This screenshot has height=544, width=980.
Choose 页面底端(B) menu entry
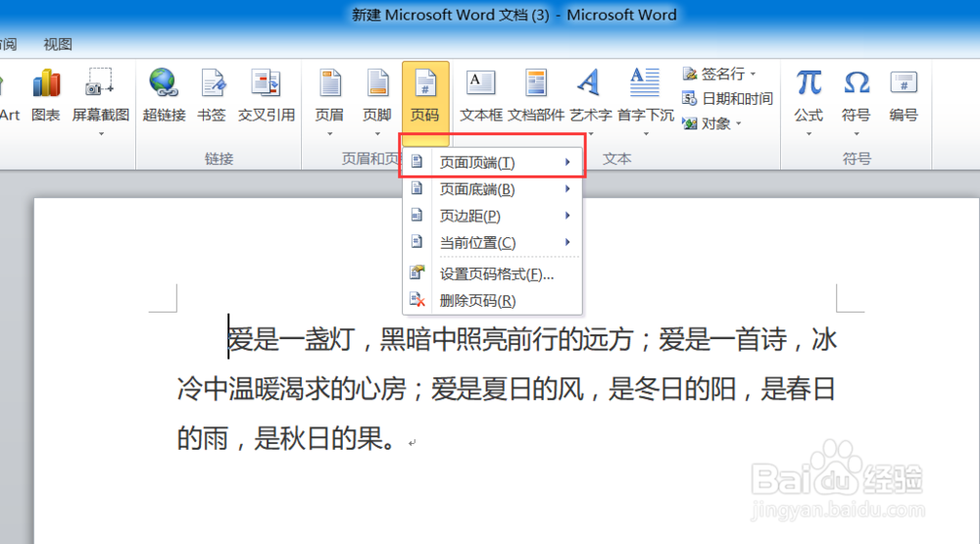pyautogui.click(x=493, y=189)
